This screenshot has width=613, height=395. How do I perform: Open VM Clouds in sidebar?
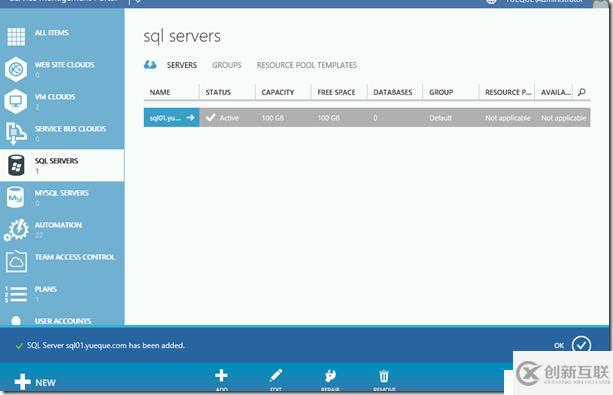55,97
